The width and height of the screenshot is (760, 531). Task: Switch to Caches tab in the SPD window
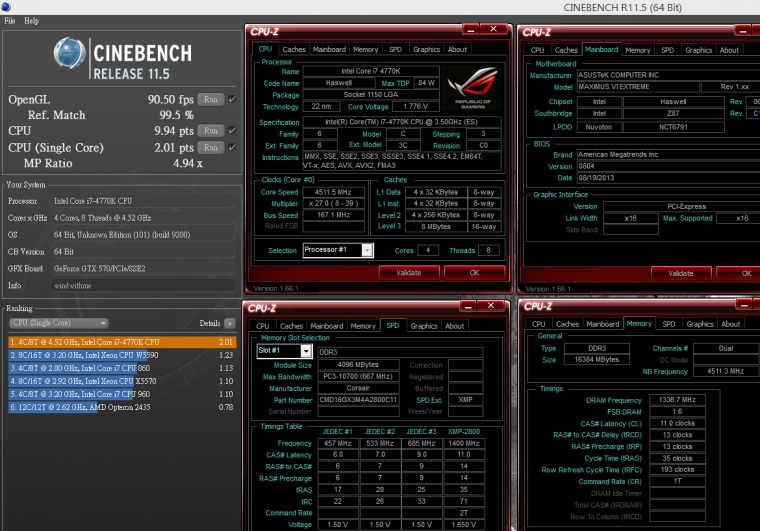click(292, 326)
